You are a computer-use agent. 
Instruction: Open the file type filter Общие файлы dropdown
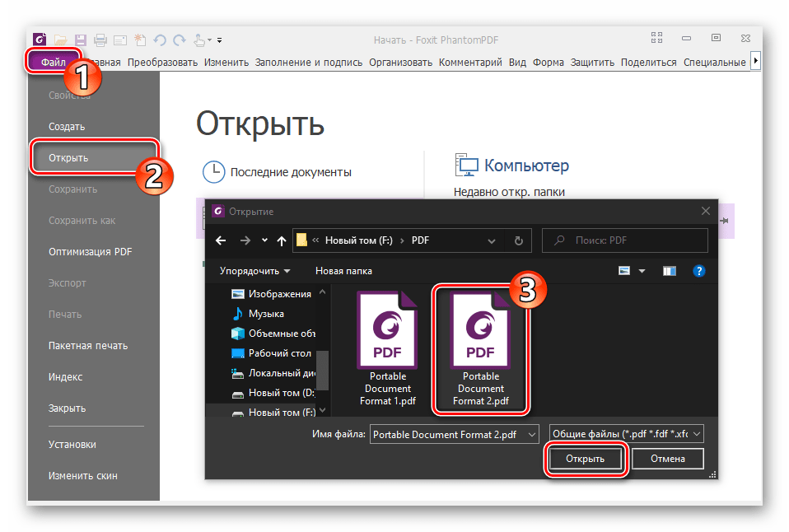pyautogui.click(x=627, y=433)
